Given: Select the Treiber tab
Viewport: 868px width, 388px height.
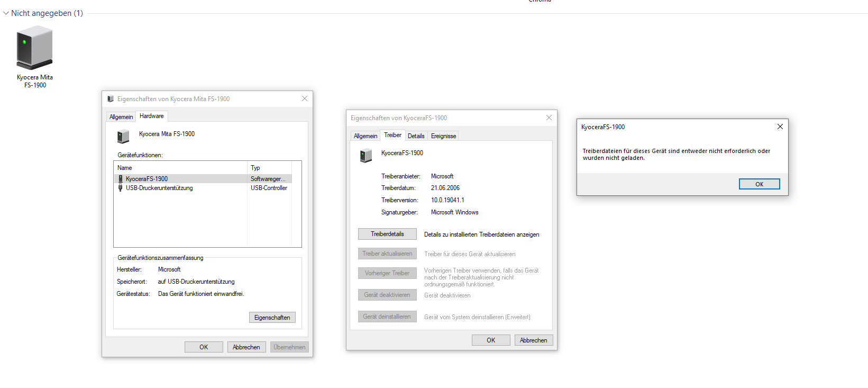Looking at the screenshot, I should pos(392,135).
